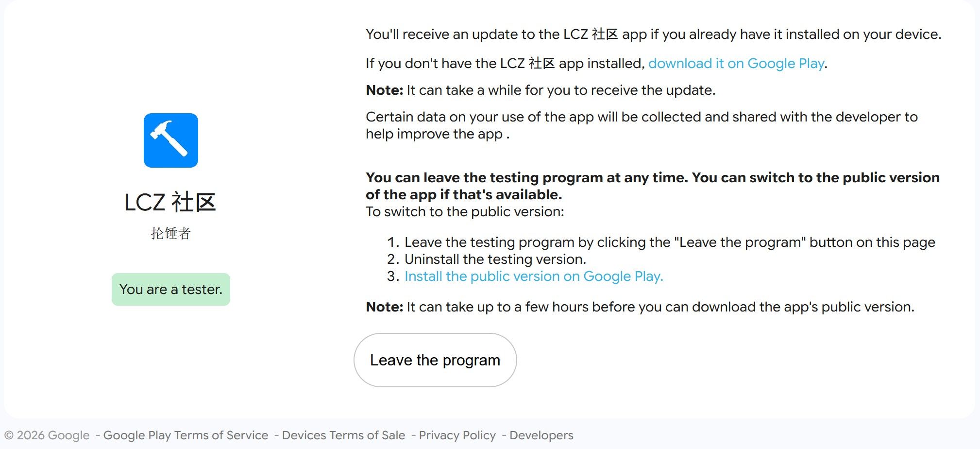
Task: Click the bold heading about leaving testing program
Action: point(653,186)
